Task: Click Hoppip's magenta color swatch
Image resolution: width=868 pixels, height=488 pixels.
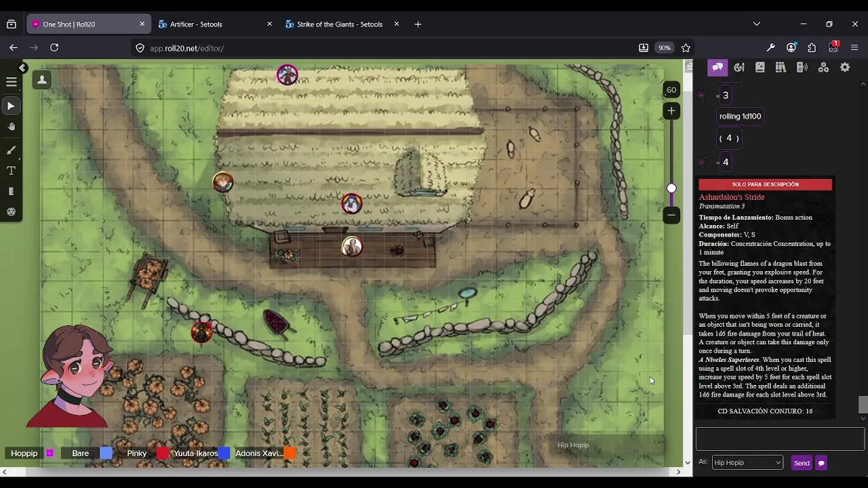Action: (50, 453)
